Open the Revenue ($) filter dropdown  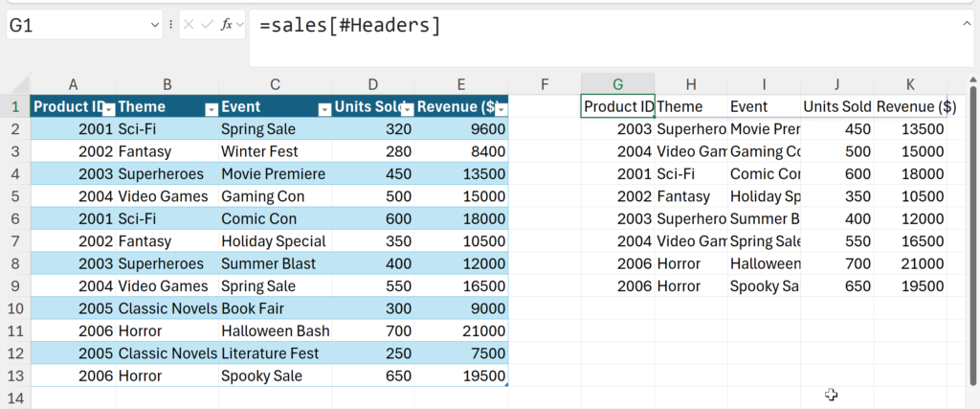(501, 108)
